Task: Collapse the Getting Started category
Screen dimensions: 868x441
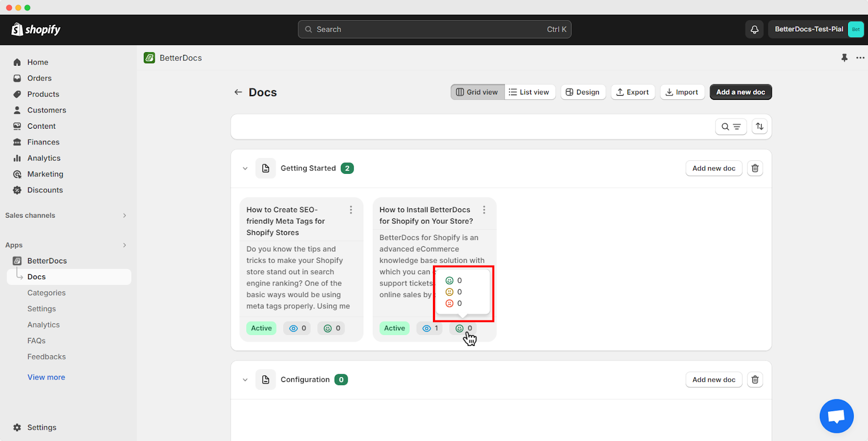Action: pyautogui.click(x=245, y=168)
